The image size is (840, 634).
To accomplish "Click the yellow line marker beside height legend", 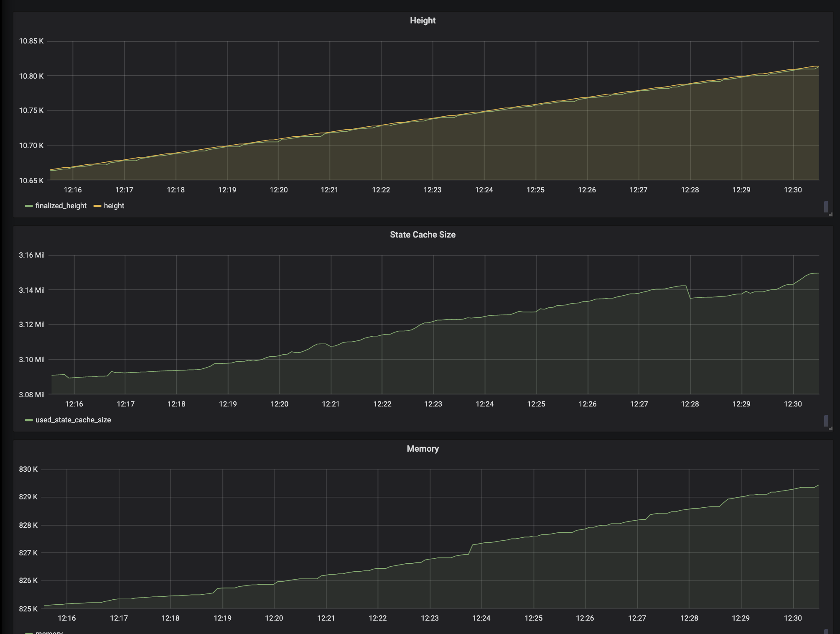I will [x=97, y=206].
